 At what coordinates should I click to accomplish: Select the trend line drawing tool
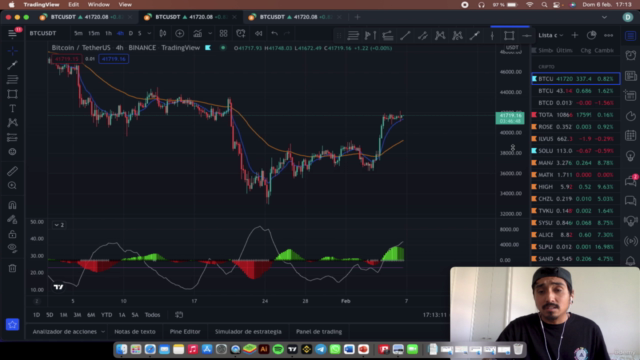coord(12,65)
